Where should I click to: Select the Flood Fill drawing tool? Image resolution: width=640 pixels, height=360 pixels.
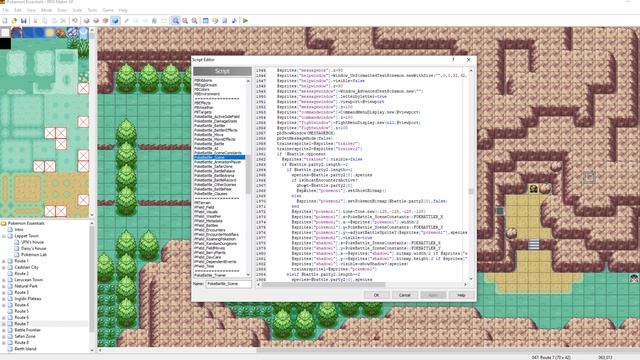(x=154, y=21)
